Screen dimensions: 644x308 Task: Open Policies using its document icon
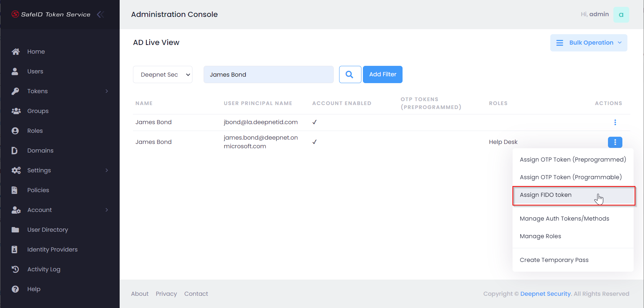click(x=14, y=190)
